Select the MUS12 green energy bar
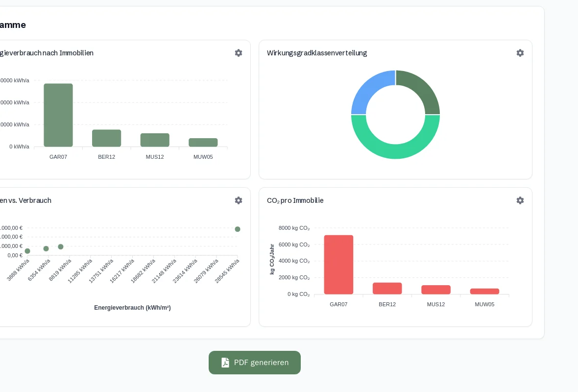578x392 pixels. click(x=155, y=140)
